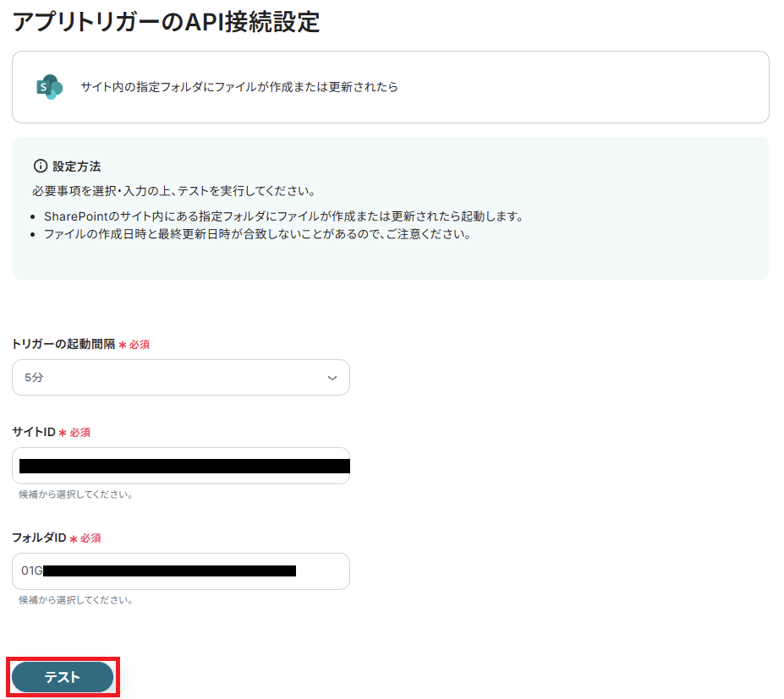Click the フォルダID field label

click(x=39, y=538)
